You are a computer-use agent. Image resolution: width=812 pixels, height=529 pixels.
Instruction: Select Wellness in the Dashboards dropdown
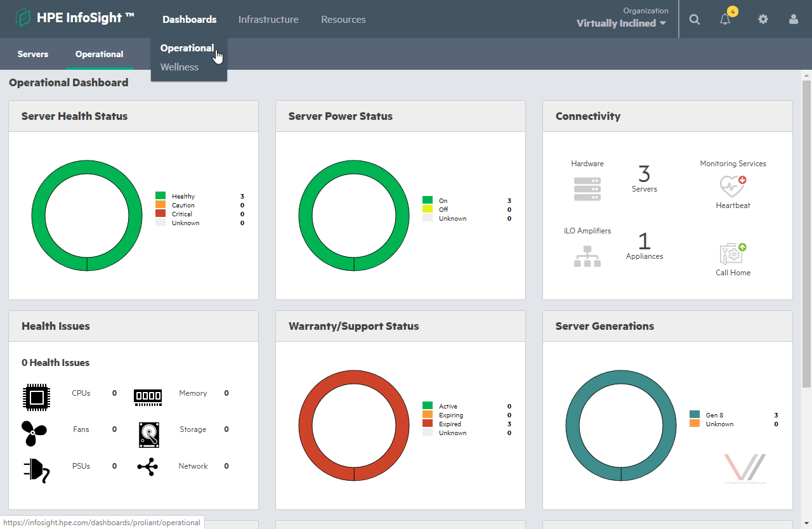pyautogui.click(x=180, y=67)
